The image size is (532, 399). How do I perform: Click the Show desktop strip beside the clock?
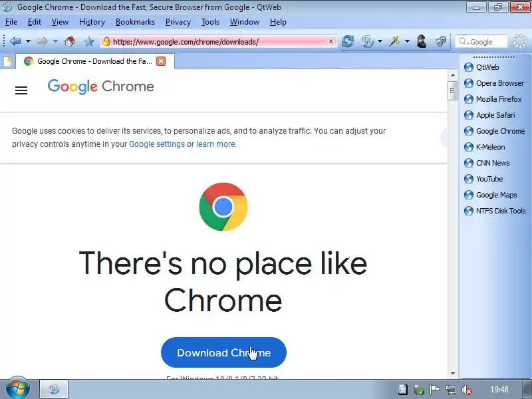(x=527, y=390)
